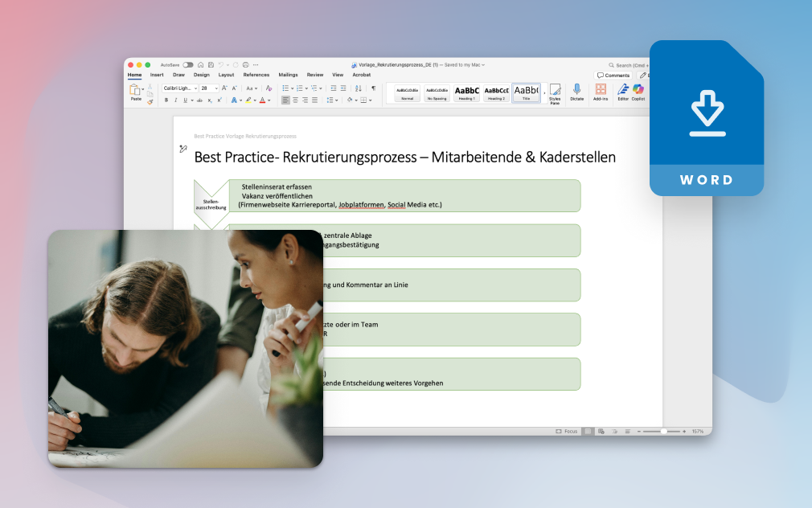
Task: Select Align Right paragraph alignment
Action: (x=305, y=100)
